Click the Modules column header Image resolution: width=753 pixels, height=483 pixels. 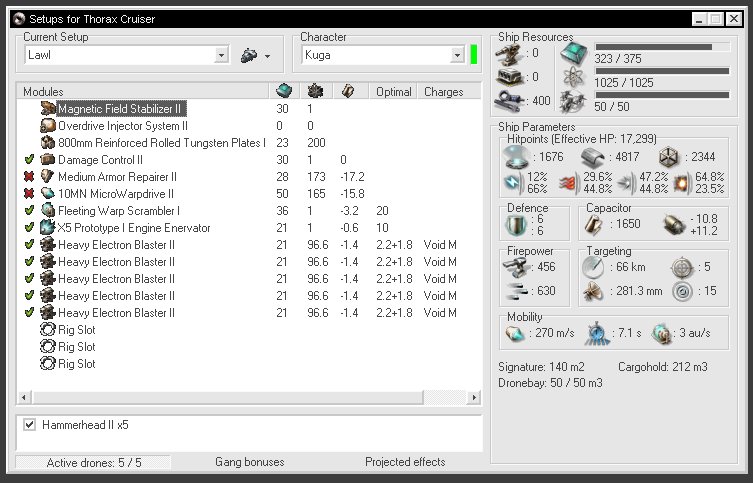point(143,91)
